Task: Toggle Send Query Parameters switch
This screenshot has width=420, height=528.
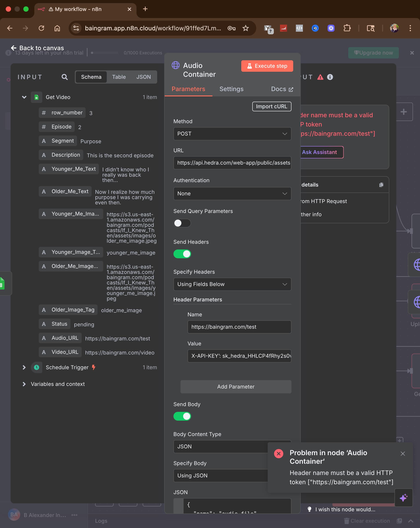Action: coord(182,223)
